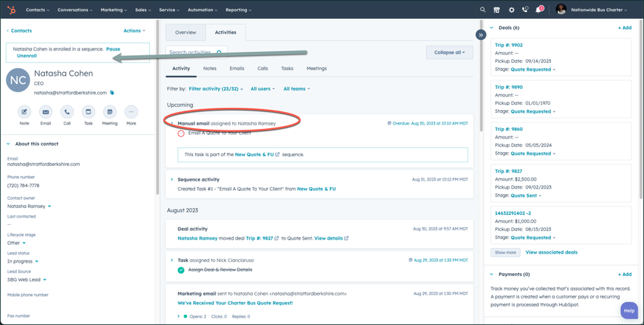The height and width of the screenshot is (325, 644).
Task: Uncheck completed 'Assign Deal & Review Details' task
Action: coord(181,270)
